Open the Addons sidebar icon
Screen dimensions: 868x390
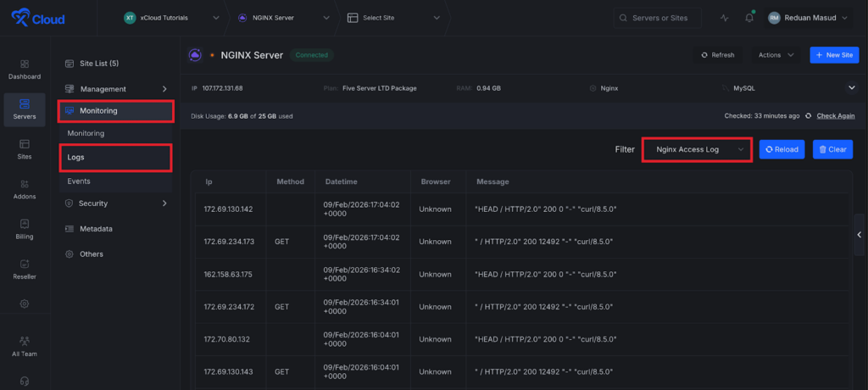[24, 189]
